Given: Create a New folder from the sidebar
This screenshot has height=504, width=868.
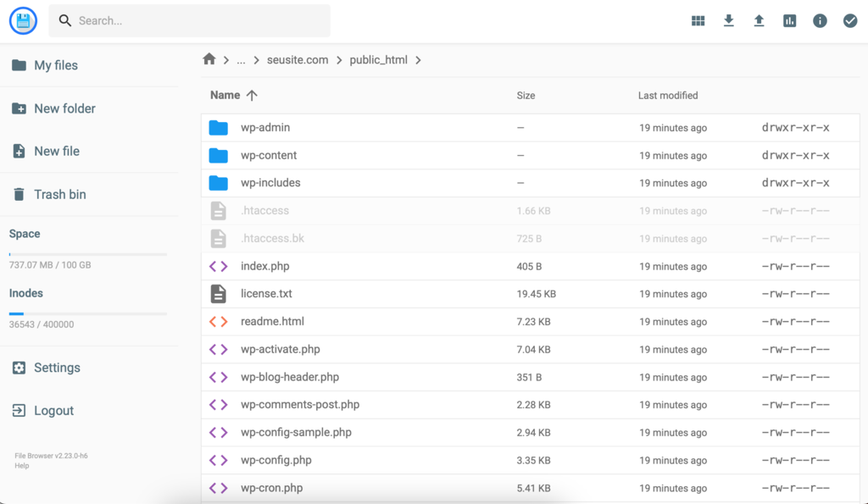Looking at the screenshot, I should click(x=89, y=108).
